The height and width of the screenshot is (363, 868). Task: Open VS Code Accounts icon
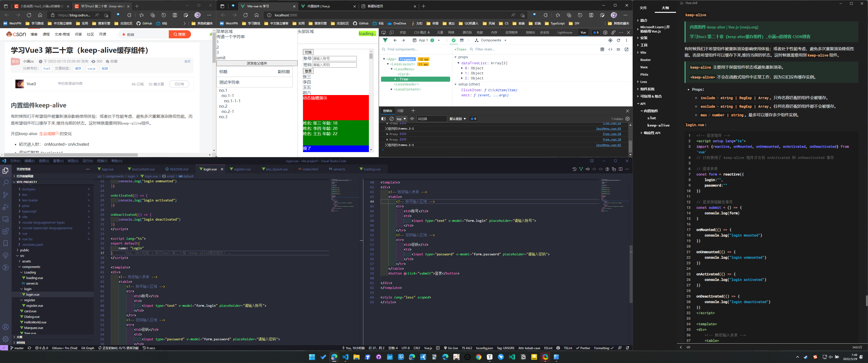[x=5, y=327]
